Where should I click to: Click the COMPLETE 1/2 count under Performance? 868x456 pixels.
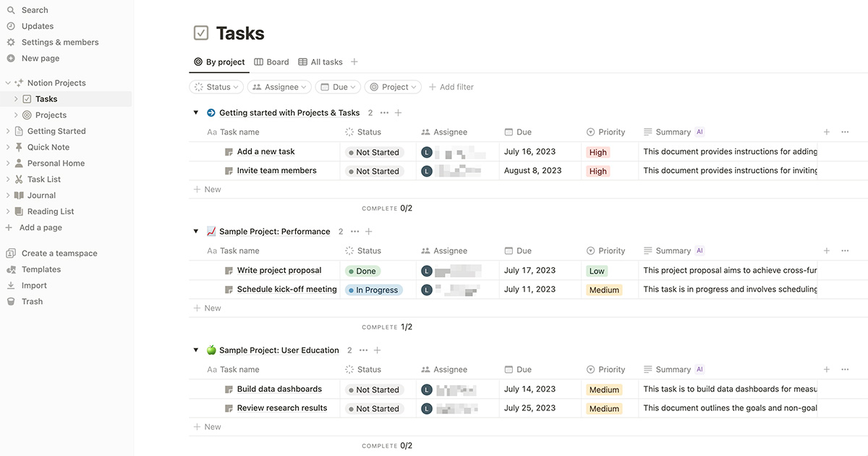387,327
